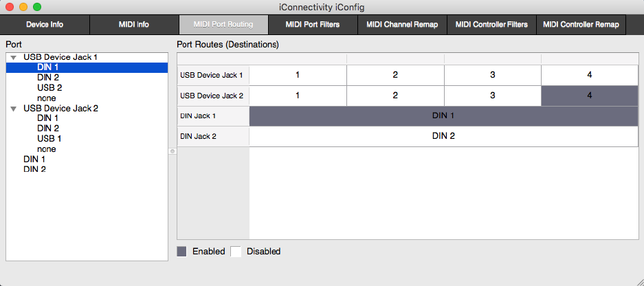The width and height of the screenshot is (644, 286).
Task: Switch to MIDI Controller Remap tab
Action: click(581, 25)
